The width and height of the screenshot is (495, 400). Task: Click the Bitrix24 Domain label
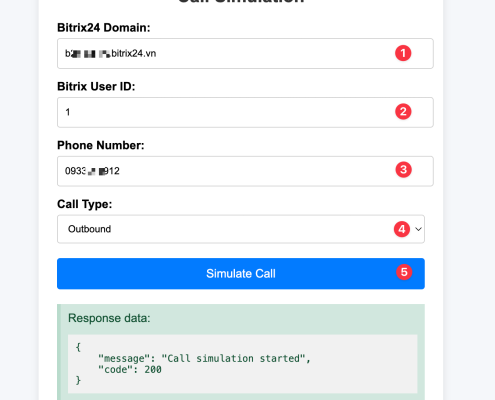[x=104, y=28]
